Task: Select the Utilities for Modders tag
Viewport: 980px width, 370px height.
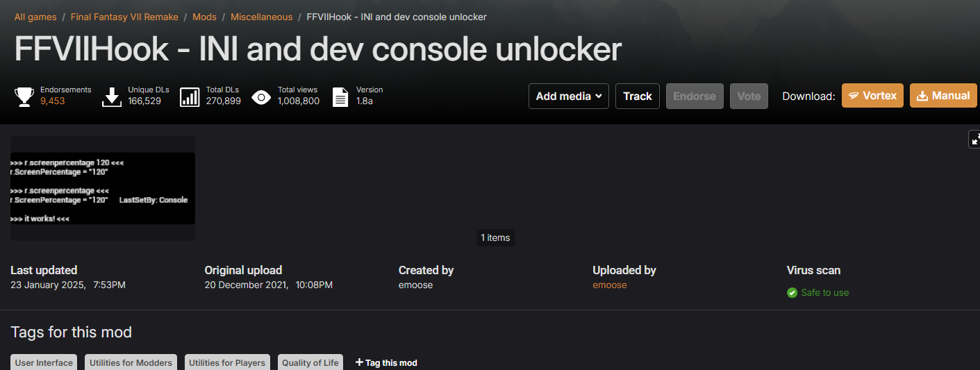Action: click(x=131, y=362)
